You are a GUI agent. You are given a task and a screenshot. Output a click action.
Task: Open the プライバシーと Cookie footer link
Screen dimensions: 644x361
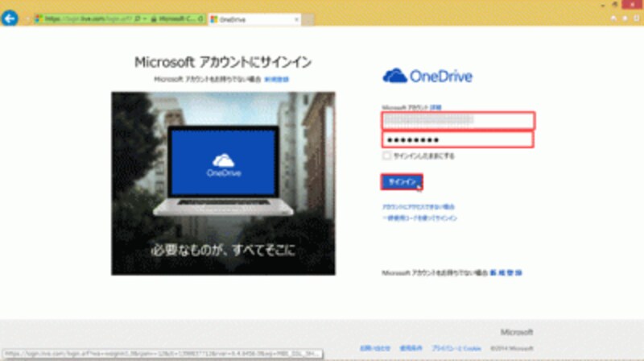click(x=456, y=348)
